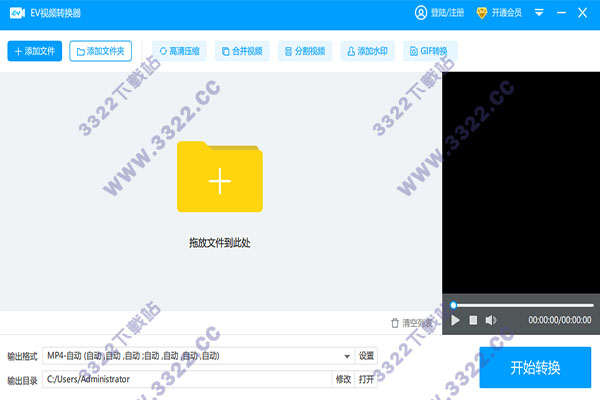
Task: Click the playback progress slider handle
Action: tap(453, 305)
